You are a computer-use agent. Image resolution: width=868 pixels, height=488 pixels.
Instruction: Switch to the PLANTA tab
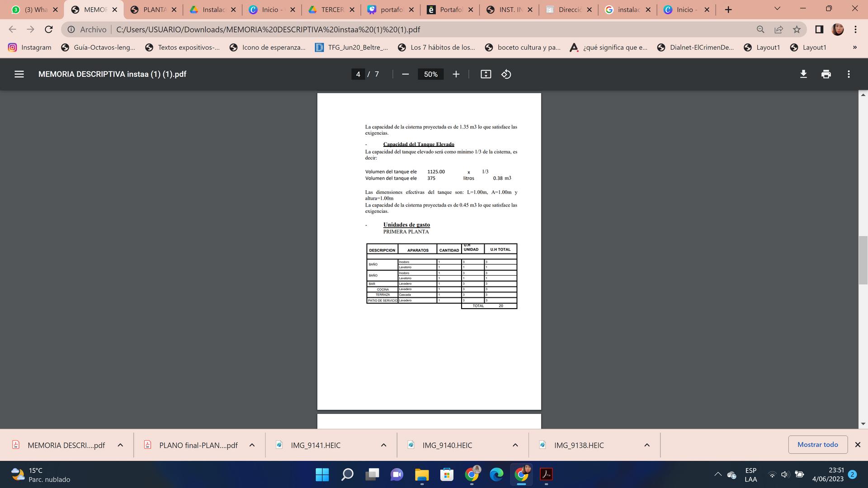pos(149,9)
